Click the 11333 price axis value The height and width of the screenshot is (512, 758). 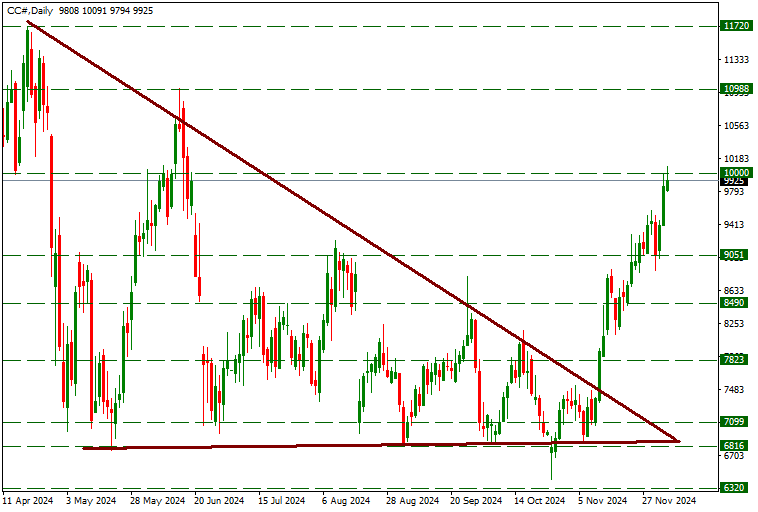736,59
